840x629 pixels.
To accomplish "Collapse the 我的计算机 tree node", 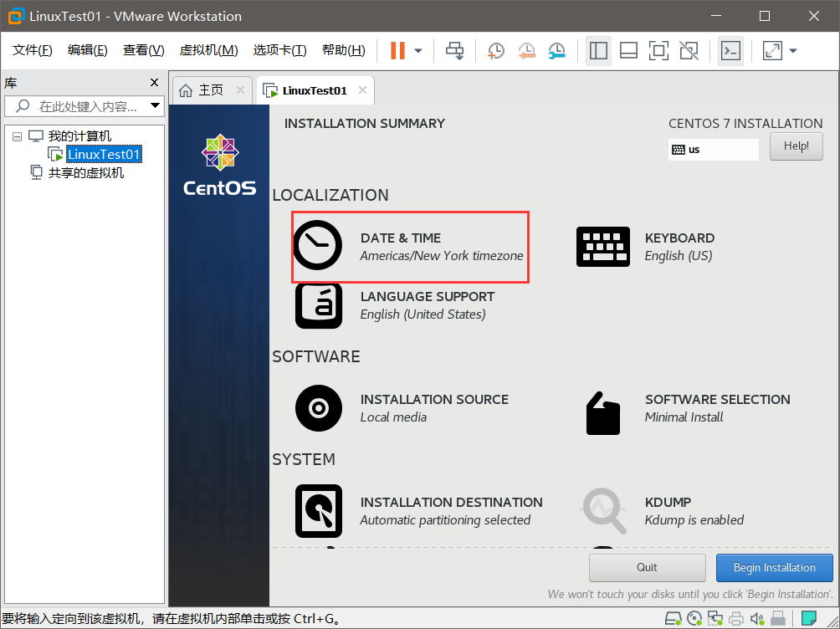I will tap(17, 136).
